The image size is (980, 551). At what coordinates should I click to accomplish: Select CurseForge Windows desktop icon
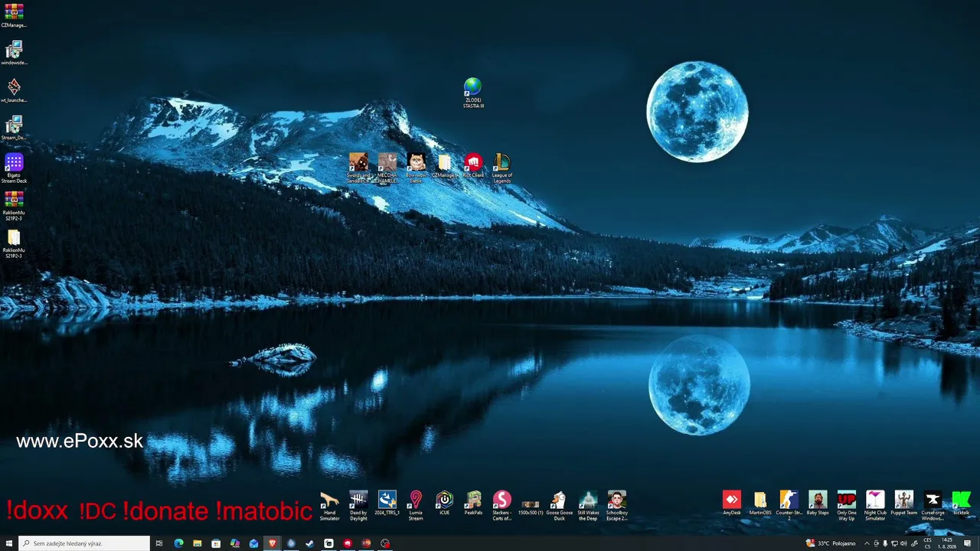[933, 506]
